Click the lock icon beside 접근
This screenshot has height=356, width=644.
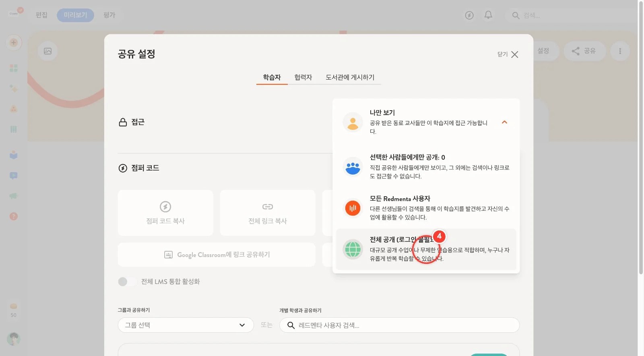click(x=123, y=122)
